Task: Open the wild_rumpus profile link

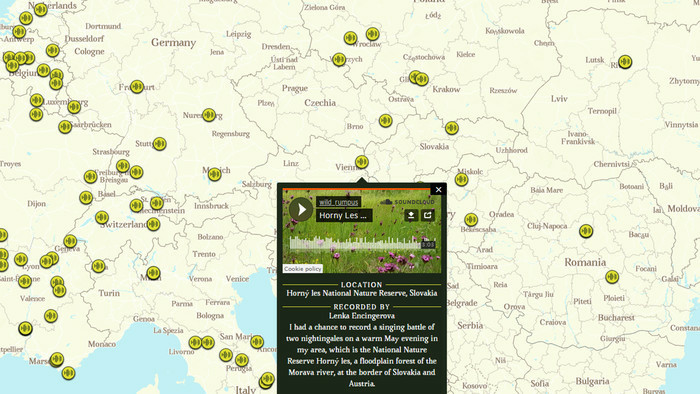Action: point(338,202)
